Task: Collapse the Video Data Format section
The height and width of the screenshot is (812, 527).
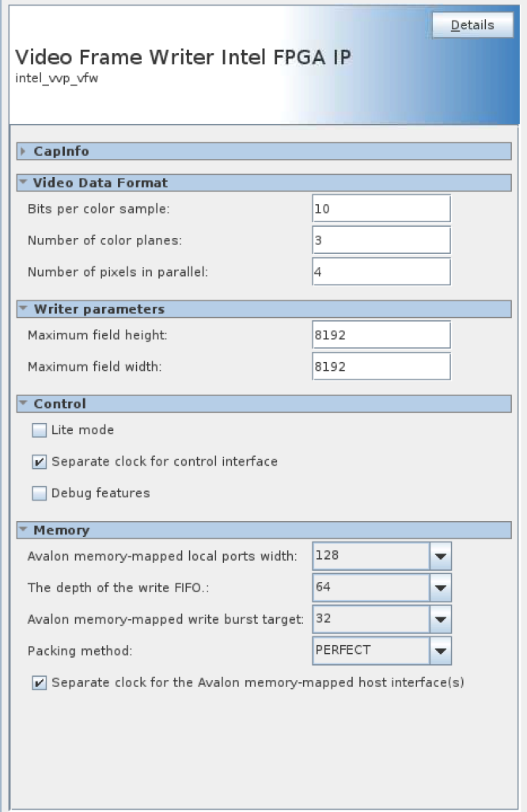Action: click(x=24, y=183)
